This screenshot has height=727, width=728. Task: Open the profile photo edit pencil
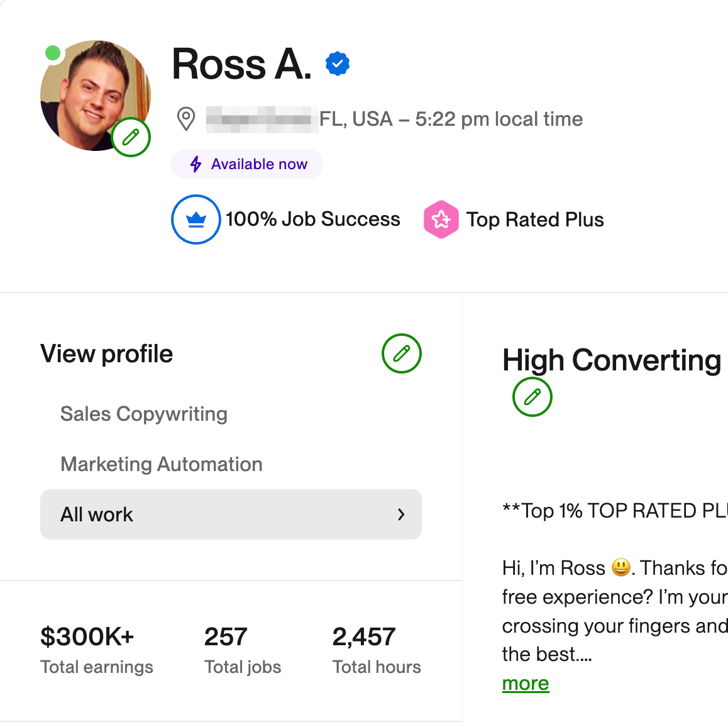pyautogui.click(x=131, y=137)
